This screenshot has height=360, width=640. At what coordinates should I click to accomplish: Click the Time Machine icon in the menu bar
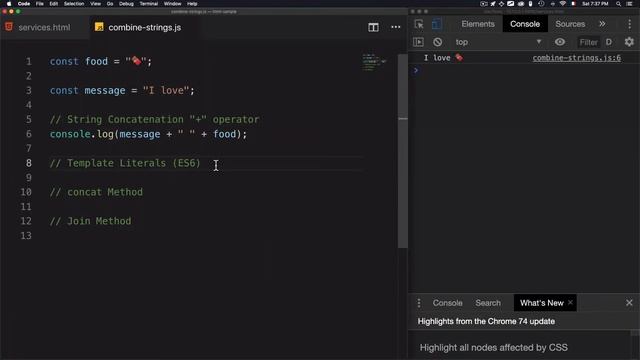click(x=541, y=4)
